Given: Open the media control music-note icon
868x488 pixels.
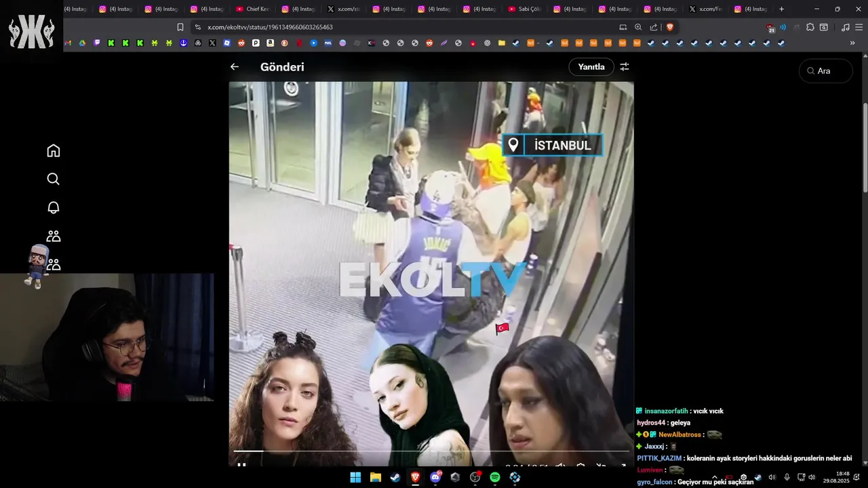Looking at the screenshot, I should pyautogui.click(x=845, y=27).
